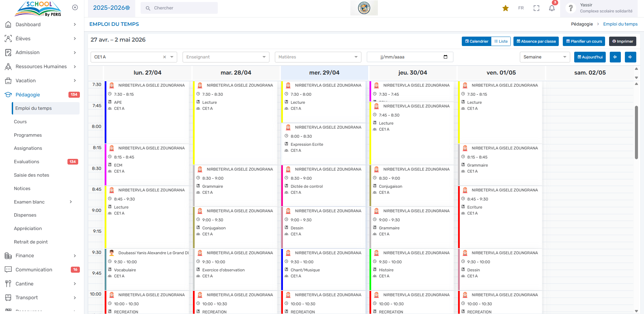The image size is (644, 314).
Task: Click the help question mark icon
Action: [x=571, y=8]
